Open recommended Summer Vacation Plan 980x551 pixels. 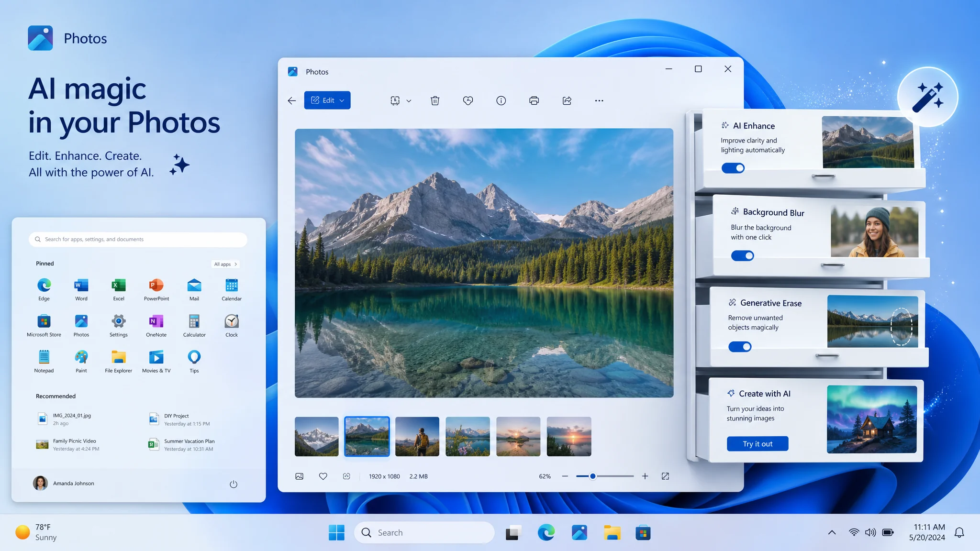coord(181,445)
